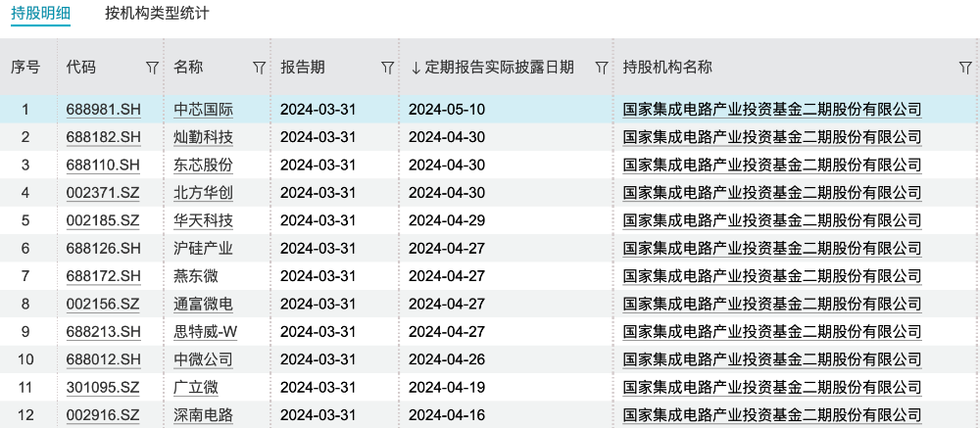Open stock code 301095.SZ
This screenshot has width=980, height=428.
pos(103,388)
